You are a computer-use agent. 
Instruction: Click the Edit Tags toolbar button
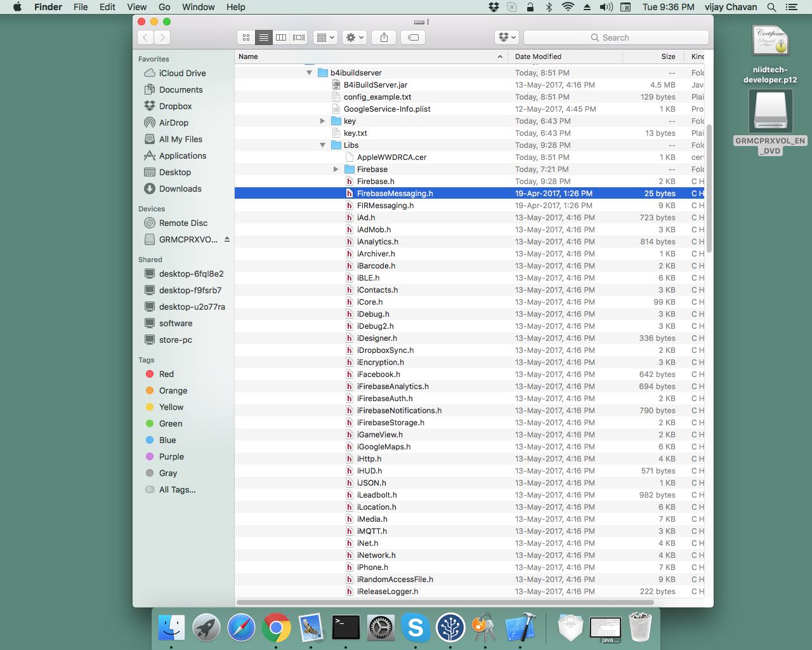click(413, 37)
